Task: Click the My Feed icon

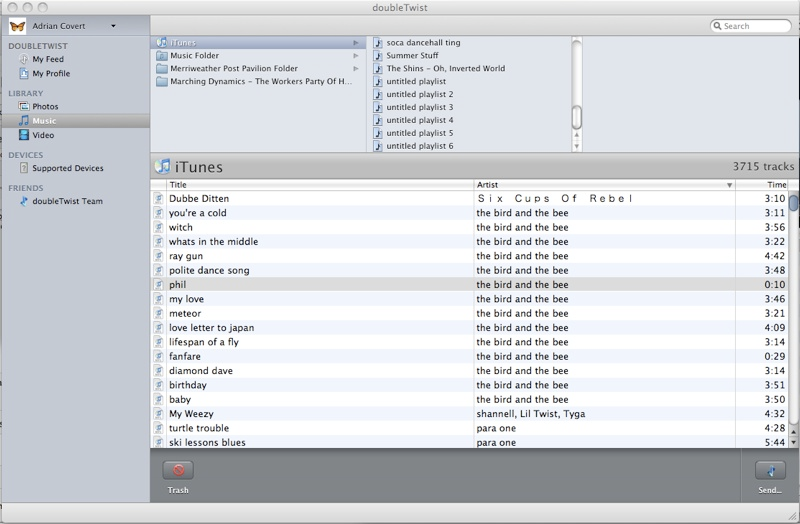Action: 23,59
